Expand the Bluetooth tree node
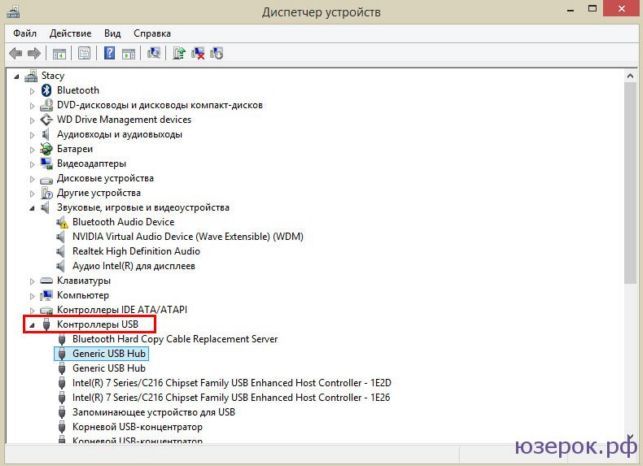Viewport: 643px width, 466px height. click(32, 91)
